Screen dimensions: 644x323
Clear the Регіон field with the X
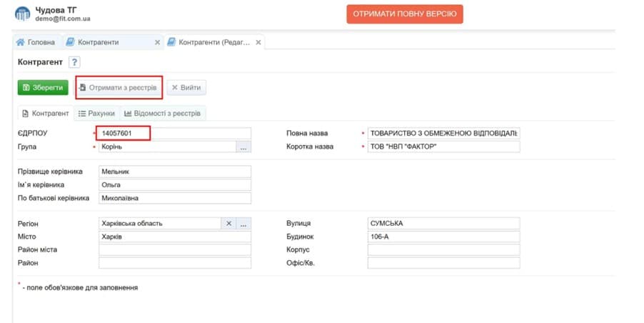[228, 224]
